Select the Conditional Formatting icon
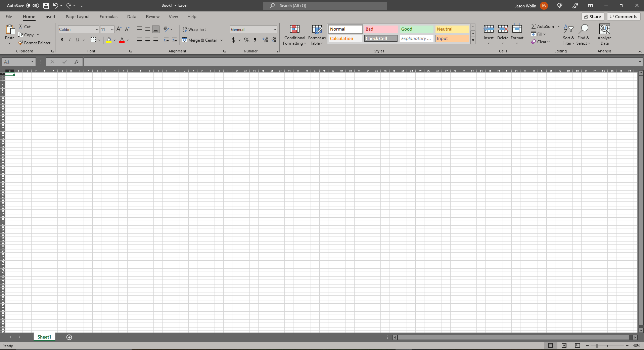Screen dimensions: 644x350 pos(294,29)
